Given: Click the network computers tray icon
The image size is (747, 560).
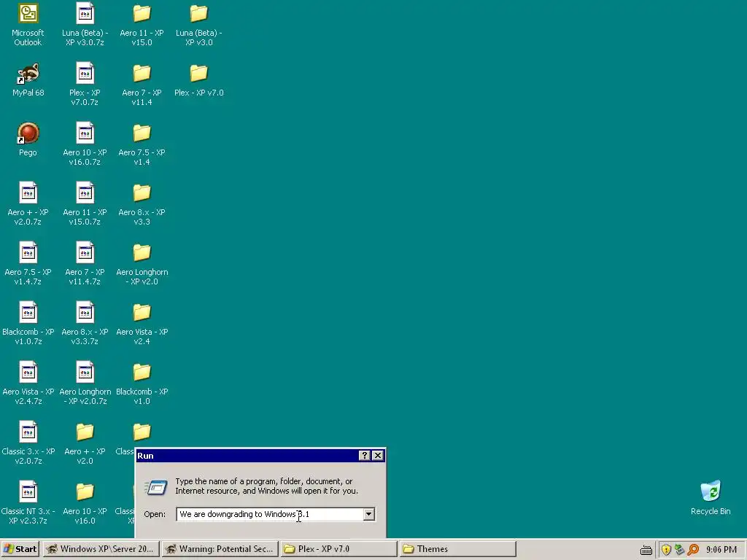Looking at the screenshot, I should [x=679, y=550].
